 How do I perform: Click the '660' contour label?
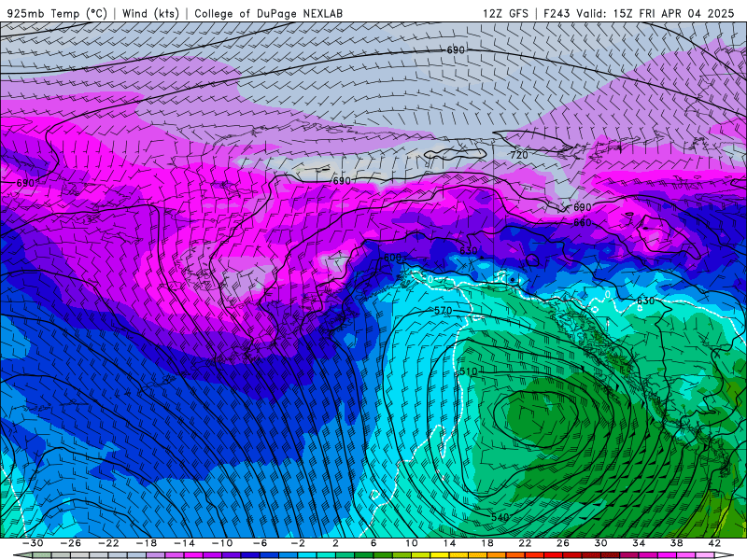coord(582,223)
